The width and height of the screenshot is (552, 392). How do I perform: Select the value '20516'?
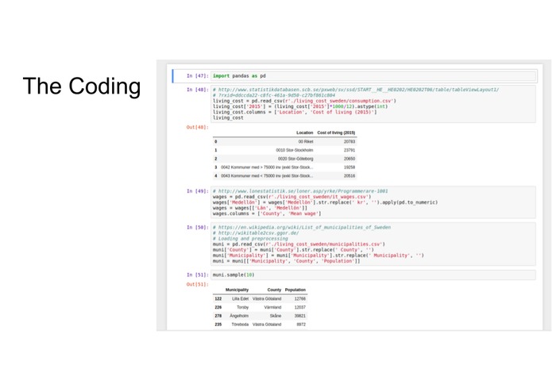point(349,176)
